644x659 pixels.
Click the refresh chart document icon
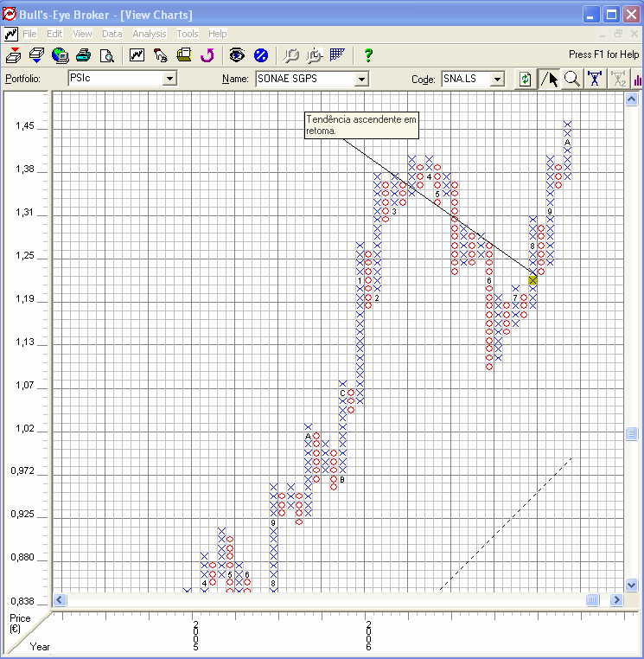[525, 79]
